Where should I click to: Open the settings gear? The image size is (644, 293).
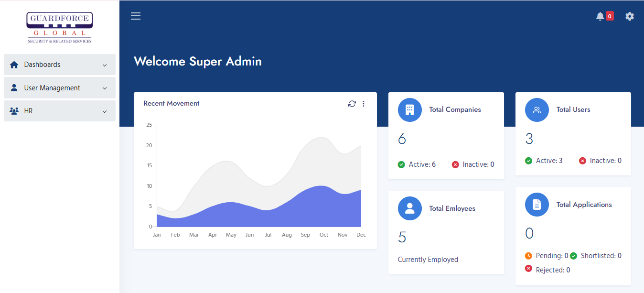(630, 16)
